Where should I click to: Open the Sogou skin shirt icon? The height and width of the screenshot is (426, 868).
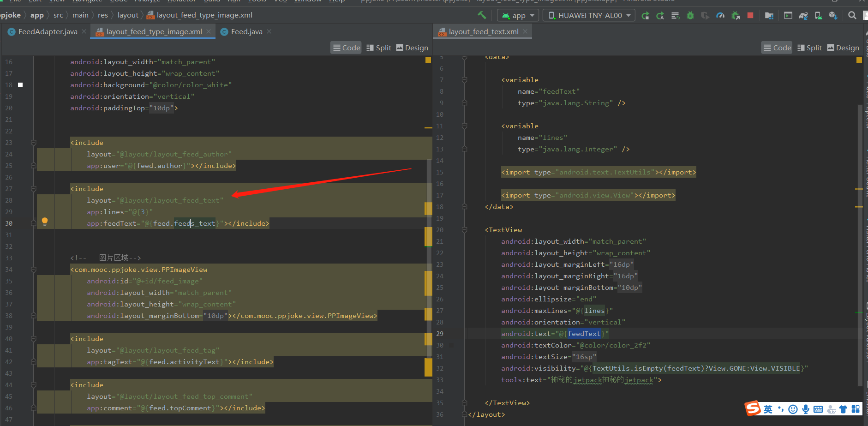click(x=843, y=409)
